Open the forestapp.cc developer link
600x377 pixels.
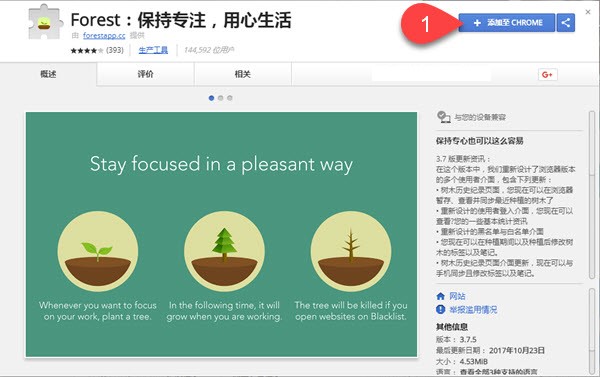pos(104,36)
